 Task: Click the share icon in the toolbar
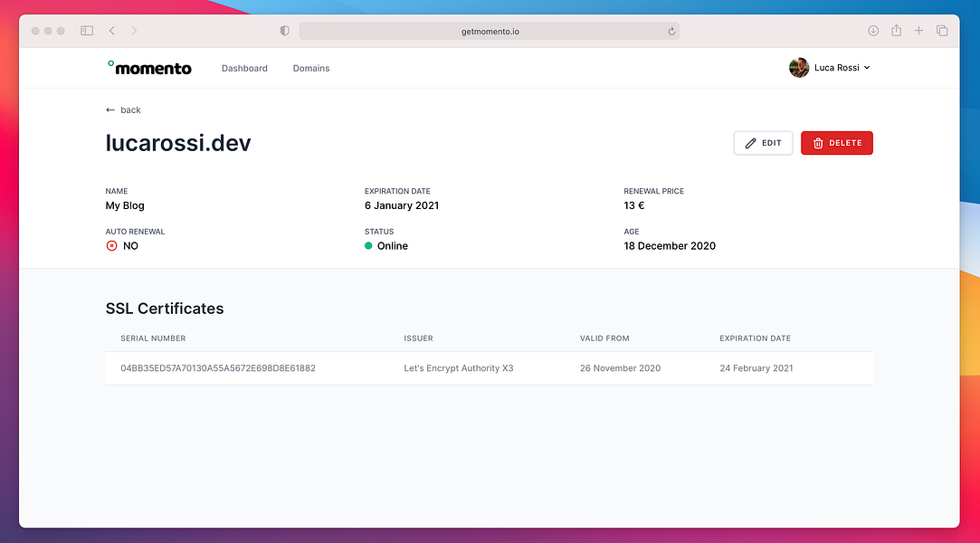896,30
